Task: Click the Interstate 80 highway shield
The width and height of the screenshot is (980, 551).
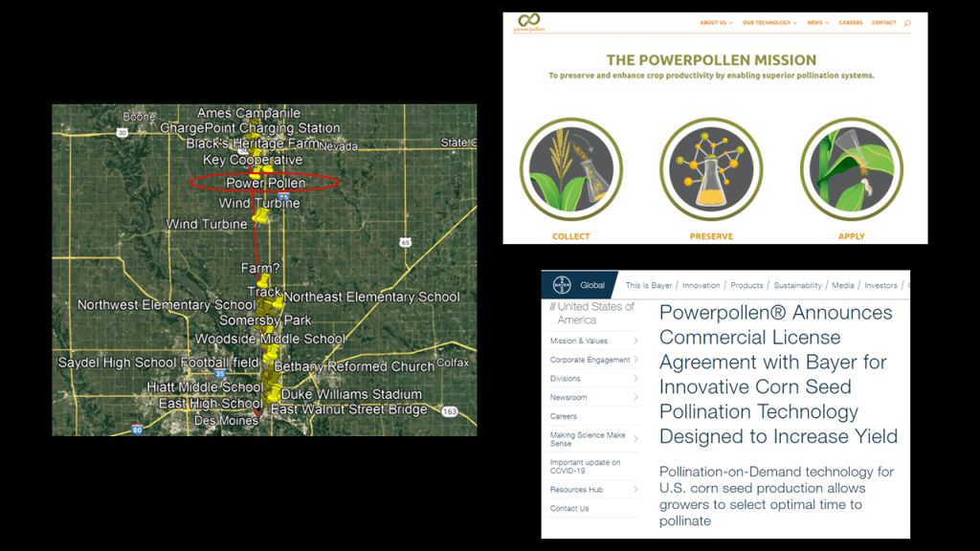Action: [138, 430]
